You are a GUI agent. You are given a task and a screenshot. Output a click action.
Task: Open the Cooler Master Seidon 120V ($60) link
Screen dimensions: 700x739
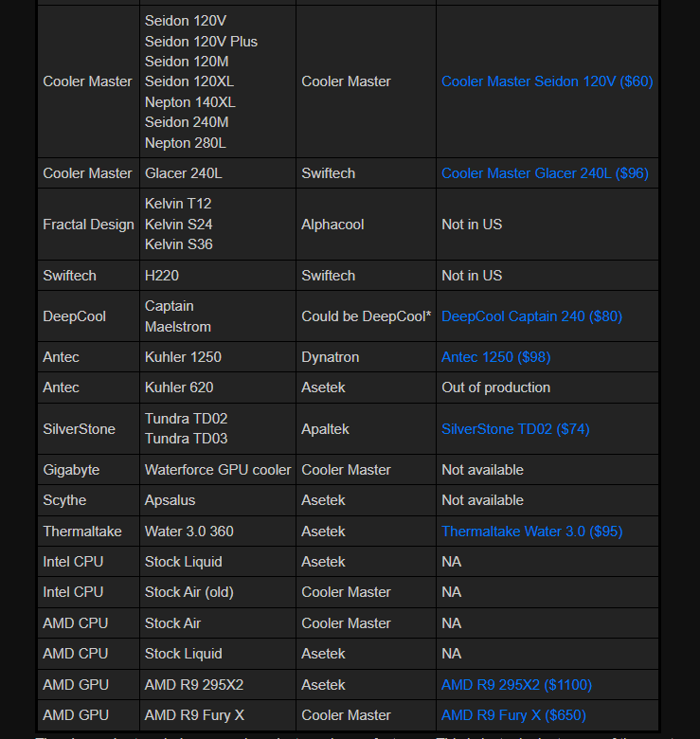pos(547,81)
